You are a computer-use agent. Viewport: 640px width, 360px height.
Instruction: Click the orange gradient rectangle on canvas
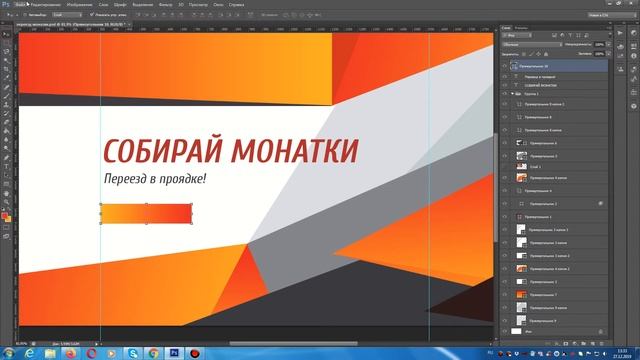146,214
